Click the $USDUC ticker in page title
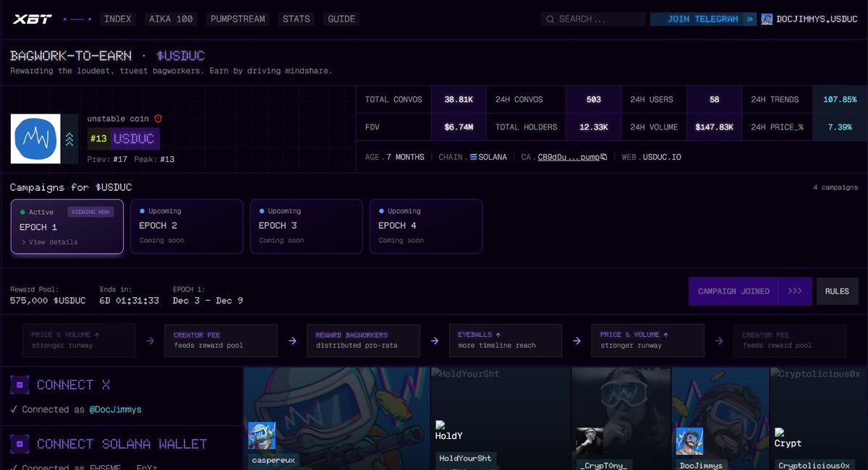This screenshot has height=470, width=868. 181,56
